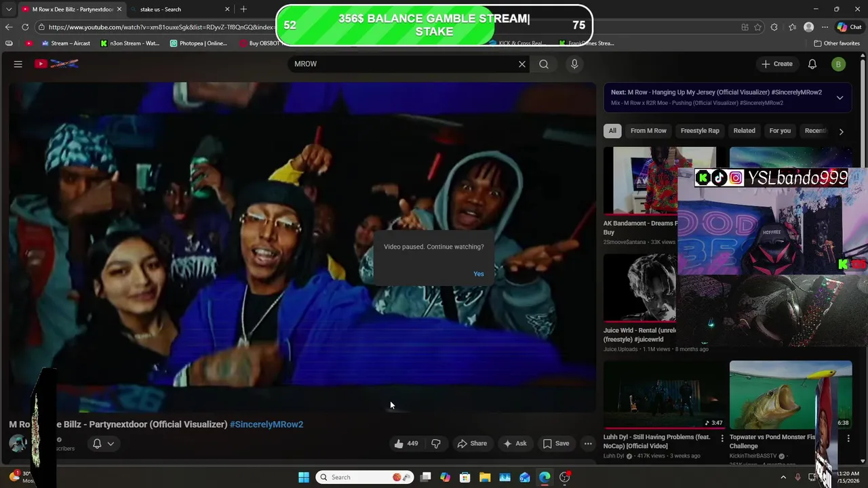Open the #SincerelyMRow2 hashtag link
The image size is (868, 488).
267,424
